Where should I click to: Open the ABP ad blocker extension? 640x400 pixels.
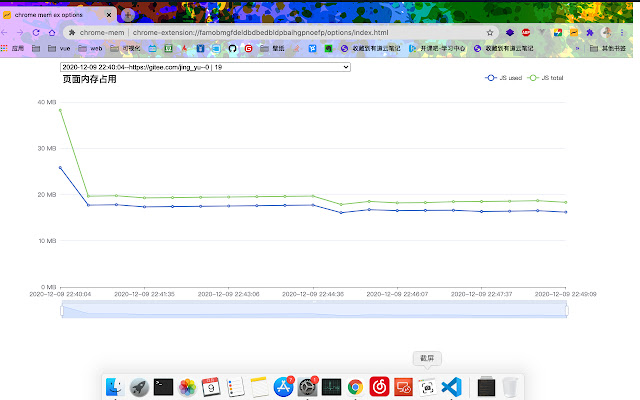tap(526, 33)
